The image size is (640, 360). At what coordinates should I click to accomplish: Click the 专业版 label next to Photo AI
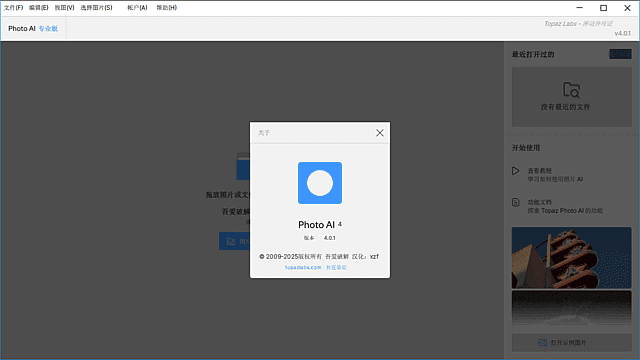(48, 29)
